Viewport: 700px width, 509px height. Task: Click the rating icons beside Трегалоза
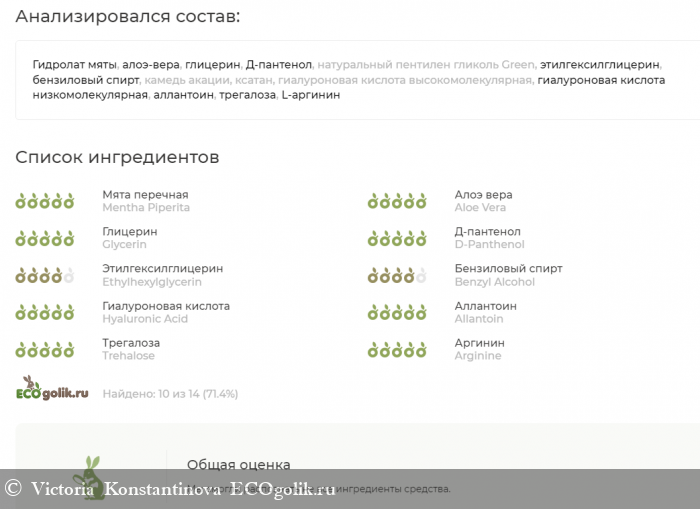point(45,349)
